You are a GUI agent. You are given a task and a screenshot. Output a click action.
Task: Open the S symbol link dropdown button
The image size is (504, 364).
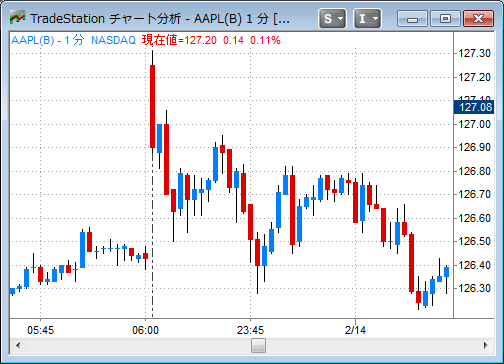point(332,19)
